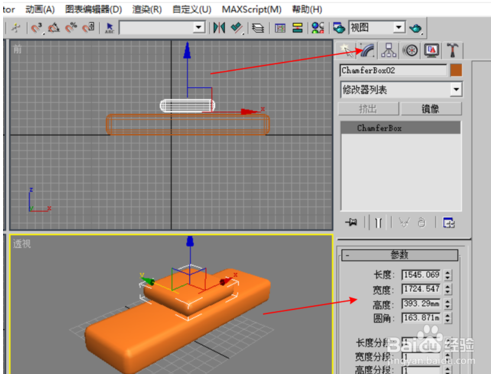
Task: Click the Make Unique icon
Action: pyautogui.click(x=404, y=223)
